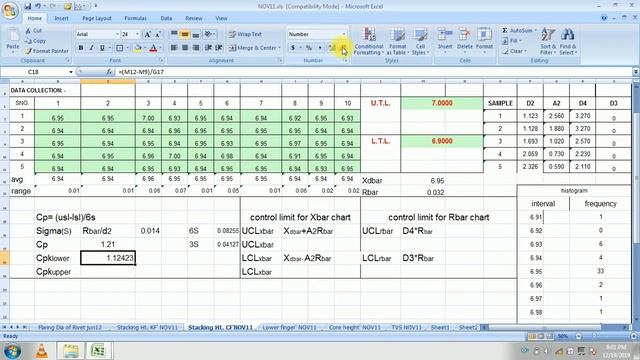
Task: Open the Insert ribbon tab
Action: (62, 18)
